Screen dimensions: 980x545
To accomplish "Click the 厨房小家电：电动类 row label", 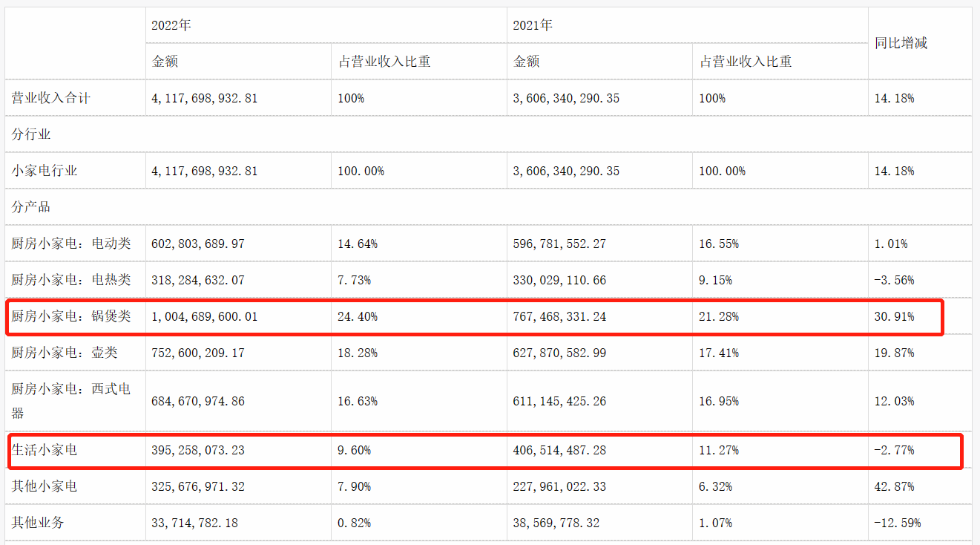I will click(x=71, y=244).
